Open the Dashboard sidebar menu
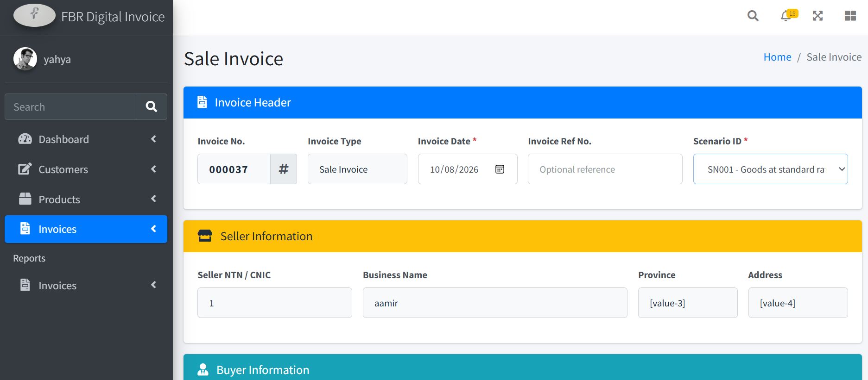Viewport: 868px width, 380px height. point(86,139)
